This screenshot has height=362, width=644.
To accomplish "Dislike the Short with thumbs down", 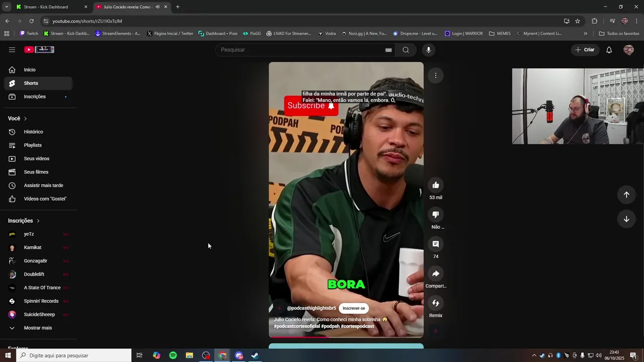I will point(436,215).
